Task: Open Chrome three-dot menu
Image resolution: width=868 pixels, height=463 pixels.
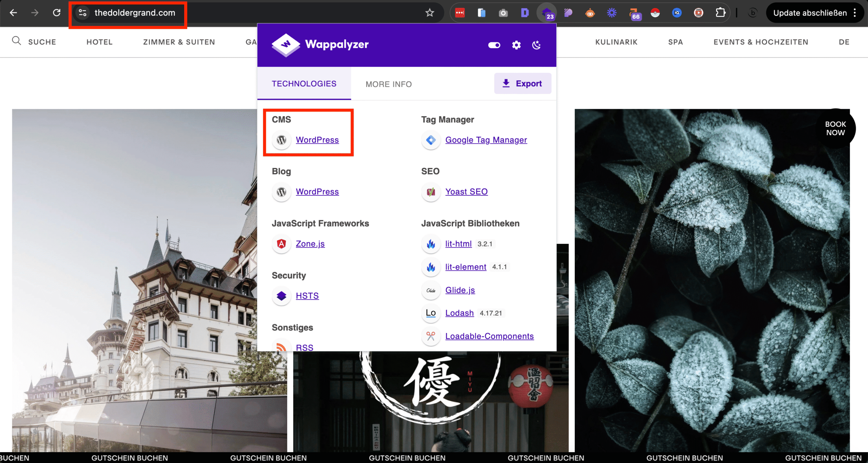Action: [x=855, y=13]
